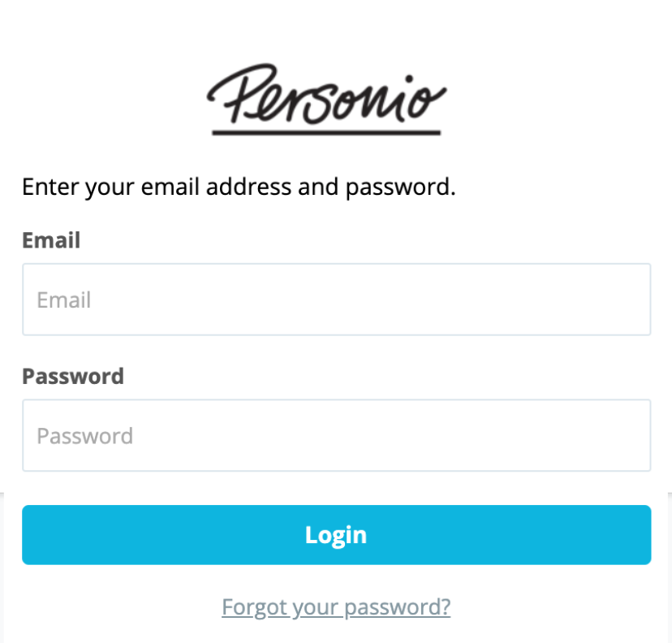Submit the form with the Login button

[x=336, y=534]
